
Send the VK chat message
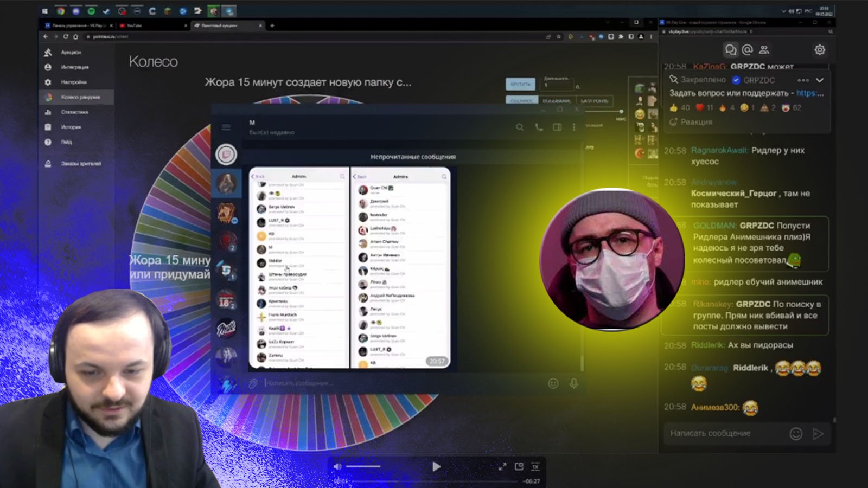coord(818,434)
